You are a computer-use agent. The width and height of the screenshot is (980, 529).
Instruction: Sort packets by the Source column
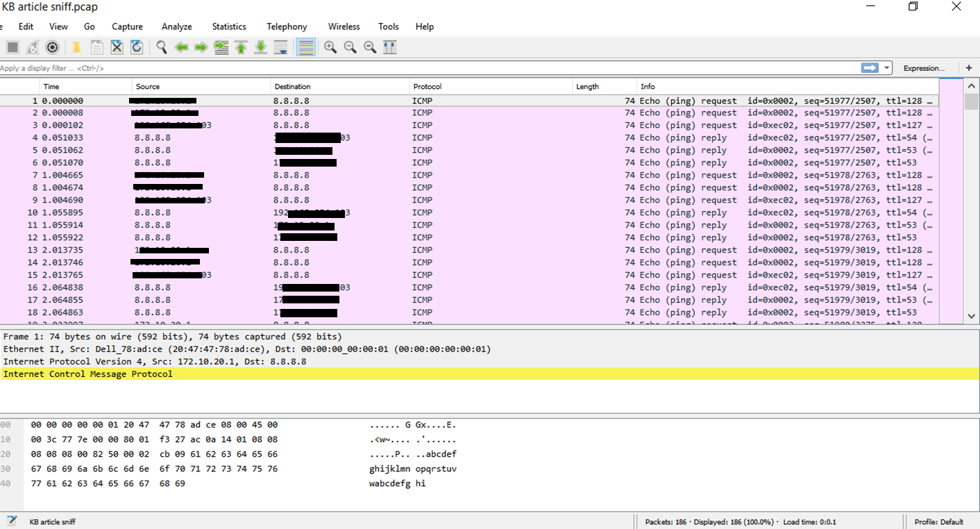(x=201, y=87)
